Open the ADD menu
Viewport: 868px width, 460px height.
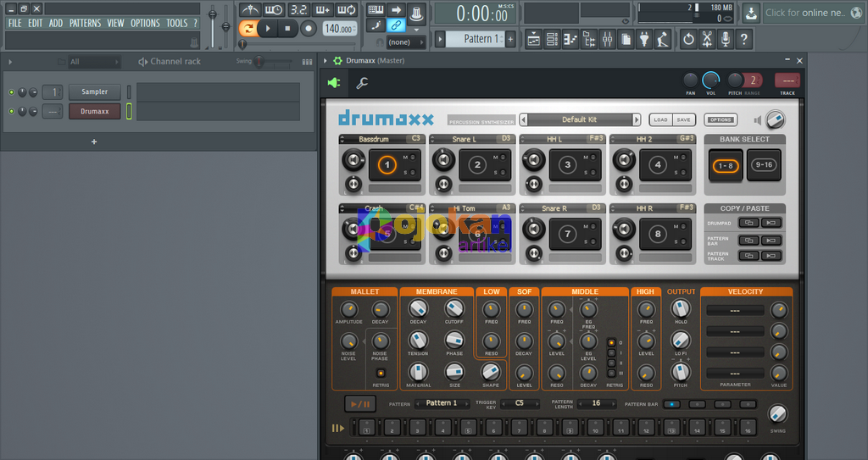(x=55, y=23)
